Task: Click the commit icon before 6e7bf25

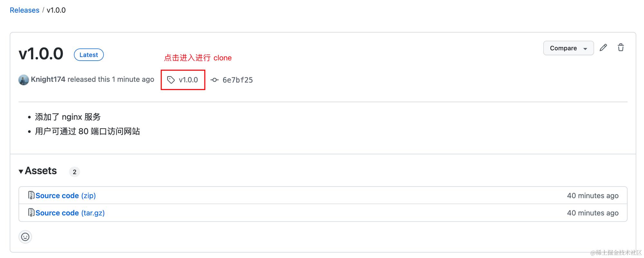Action: pyautogui.click(x=214, y=80)
